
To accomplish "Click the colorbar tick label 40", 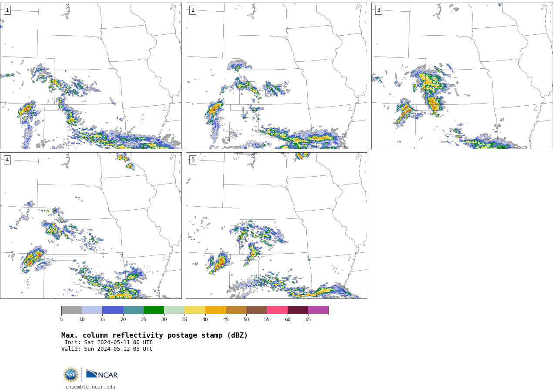I will pyautogui.click(x=205, y=319).
